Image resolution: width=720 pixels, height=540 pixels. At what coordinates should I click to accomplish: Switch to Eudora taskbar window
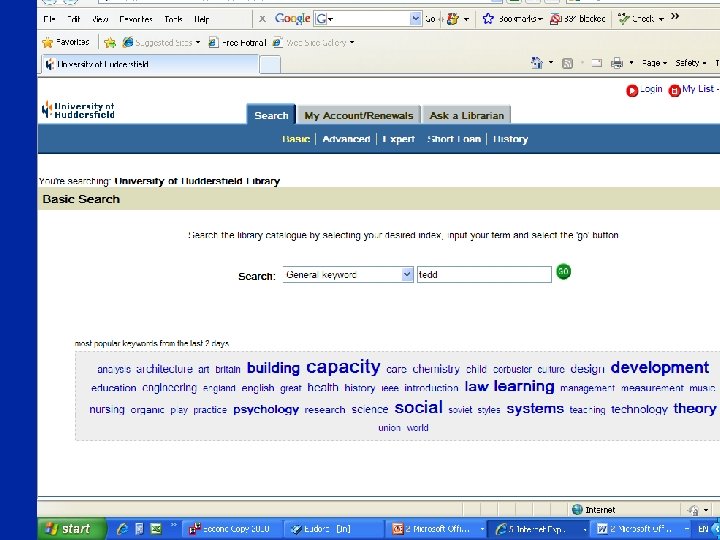coord(332,529)
